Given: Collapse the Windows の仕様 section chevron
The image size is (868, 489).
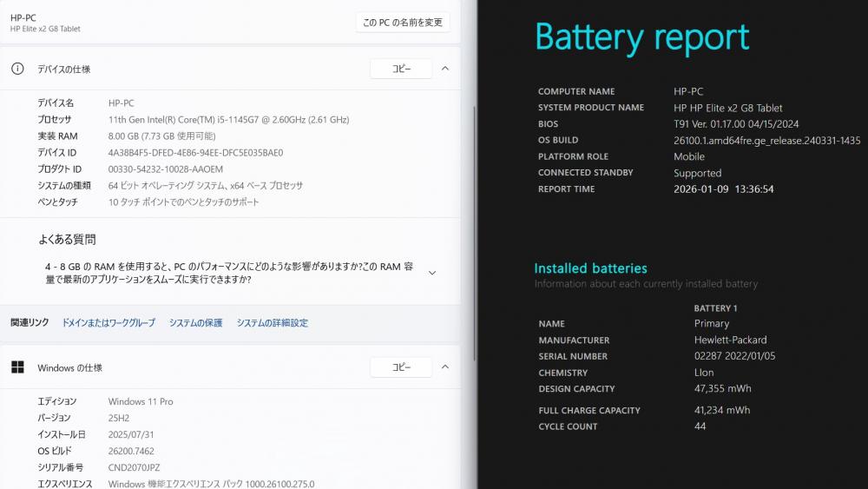Looking at the screenshot, I should click(x=445, y=367).
